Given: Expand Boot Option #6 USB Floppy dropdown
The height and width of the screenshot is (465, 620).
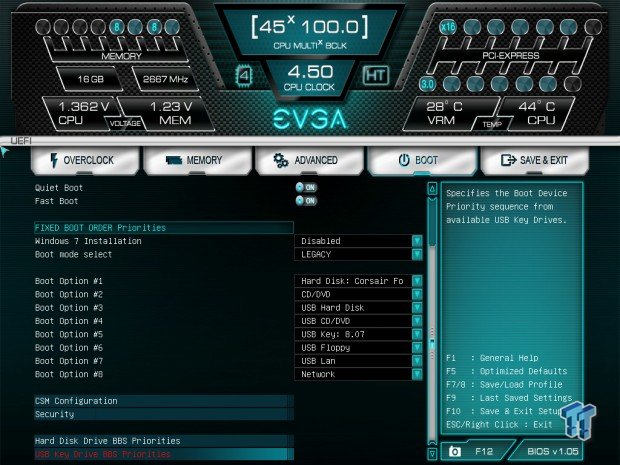Looking at the screenshot, I should 358,348.
